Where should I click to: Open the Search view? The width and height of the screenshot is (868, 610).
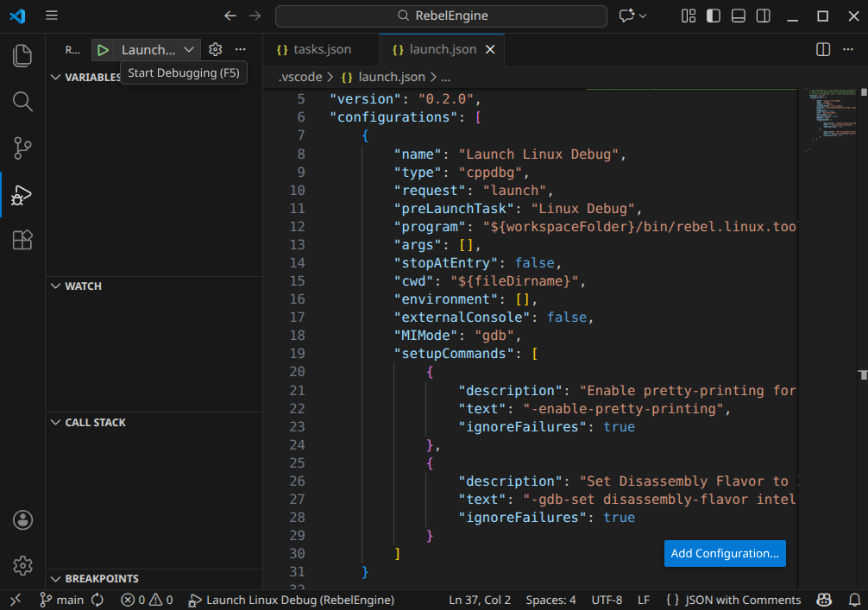pos(22,102)
